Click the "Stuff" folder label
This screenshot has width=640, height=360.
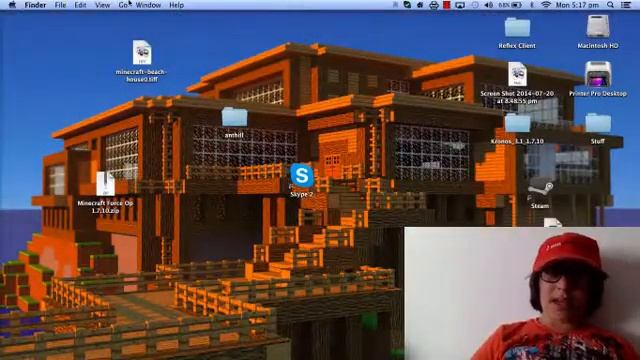pyautogui.click(x=598, y=141)
